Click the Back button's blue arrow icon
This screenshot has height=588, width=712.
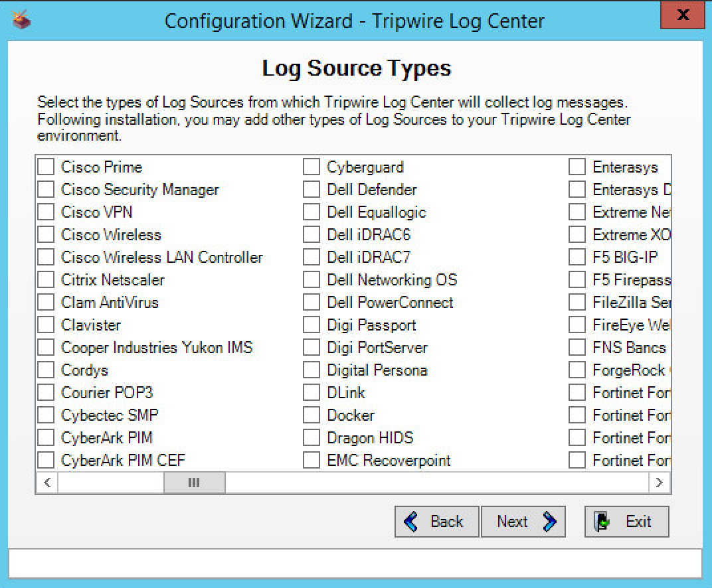[411, 522]
